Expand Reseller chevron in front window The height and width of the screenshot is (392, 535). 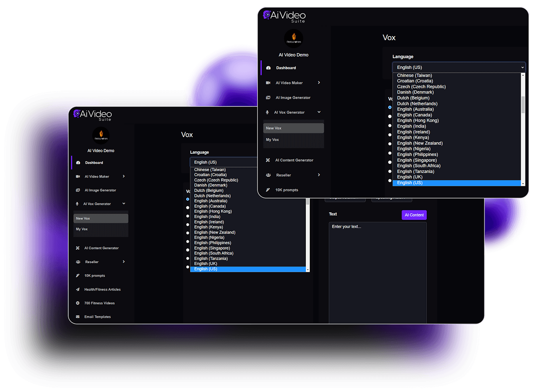(x=319, y=175)
